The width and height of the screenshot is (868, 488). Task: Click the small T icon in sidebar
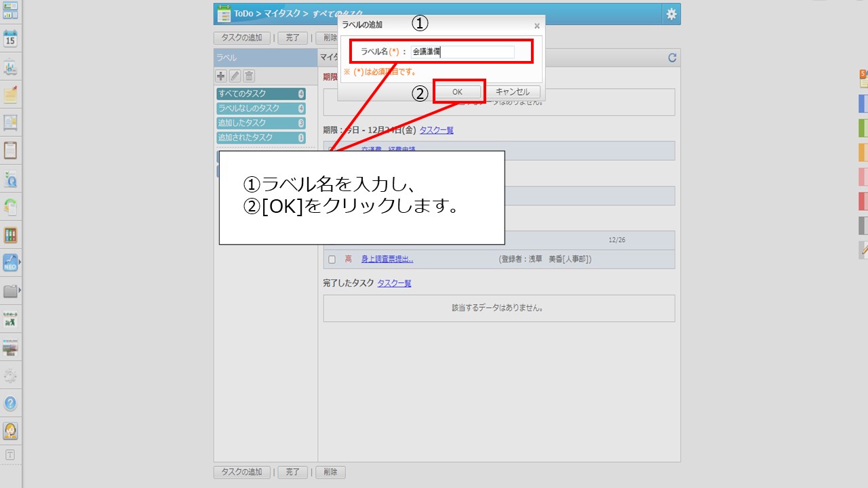point(10,454)
